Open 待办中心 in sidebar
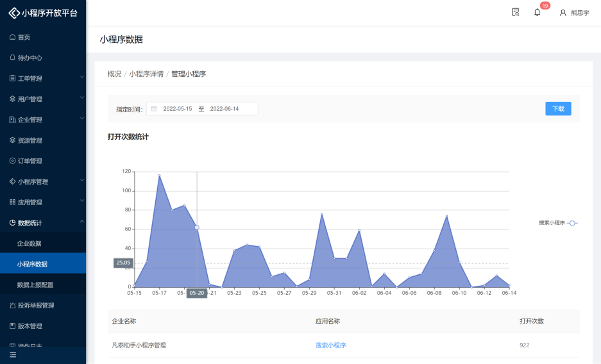Image resolution: width=601 pixels, height=364 pixels. (30, 58)
